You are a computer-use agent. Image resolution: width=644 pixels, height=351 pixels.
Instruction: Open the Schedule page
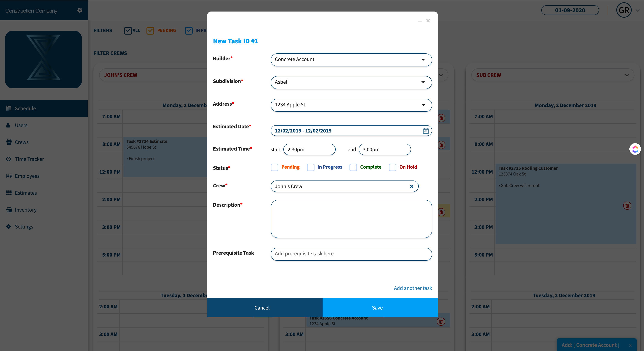pyautogui.click(x=44, y=108)
